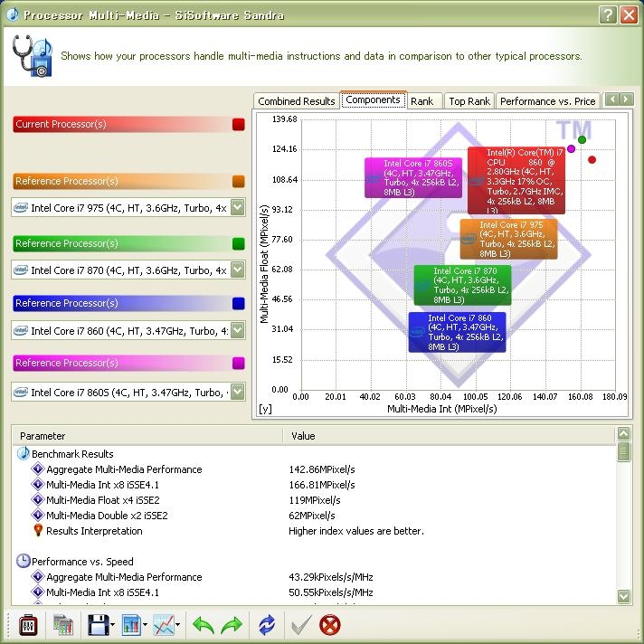Viewport: 644px width, 644px height.
Task: Click the grey checkmark OK icon
Action: [301, 625]
